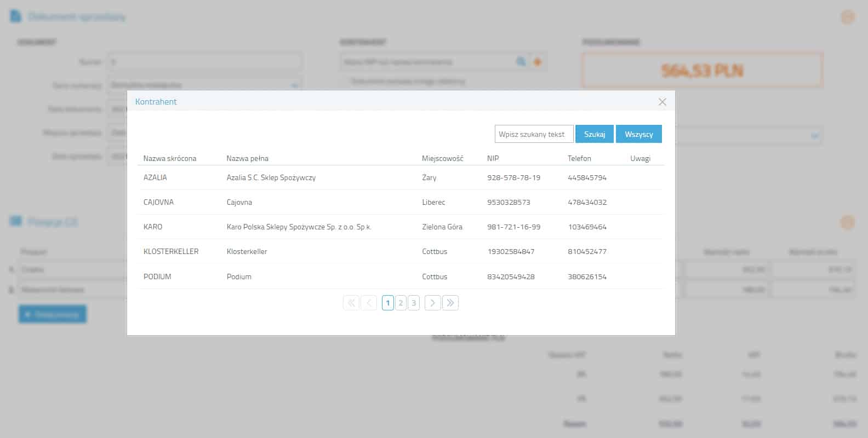Image resolution: width=868 pixels, height=438 pixels.
Task: Jump to last page of contractors
Action: 450,303
